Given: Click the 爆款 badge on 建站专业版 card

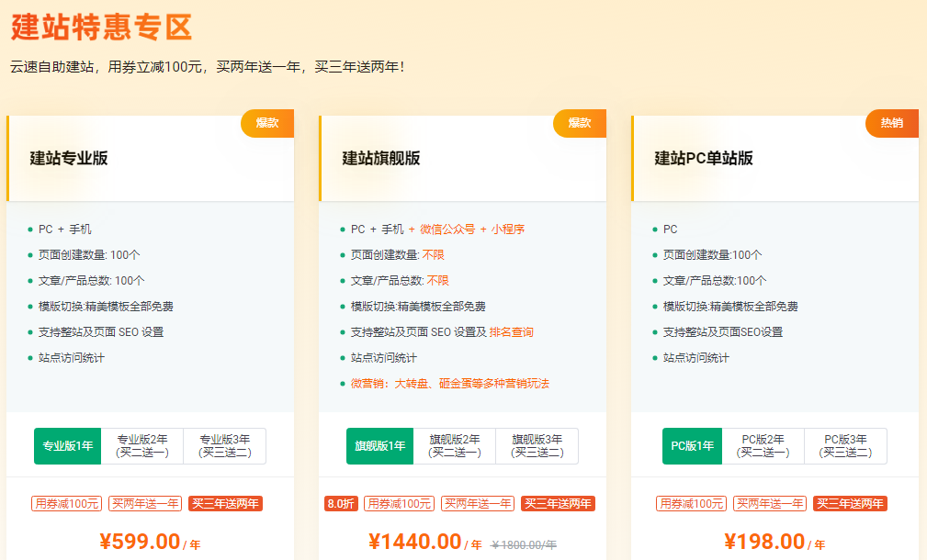Looking at the screenshot, I should [267, 123].
